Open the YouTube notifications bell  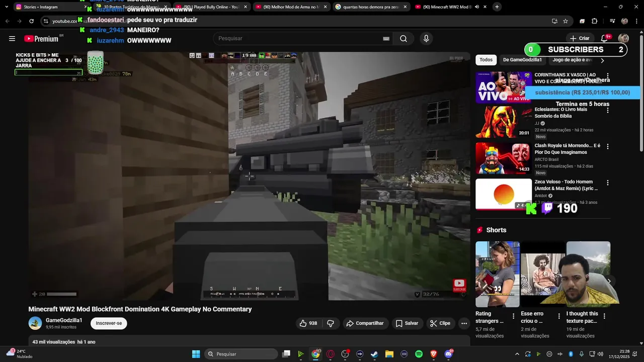tap(604, 39)
